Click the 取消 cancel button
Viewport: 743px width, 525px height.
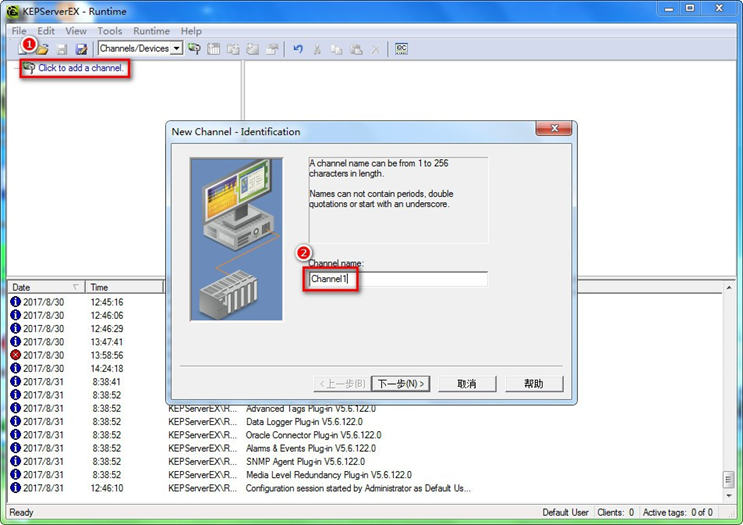coord(467,384)
